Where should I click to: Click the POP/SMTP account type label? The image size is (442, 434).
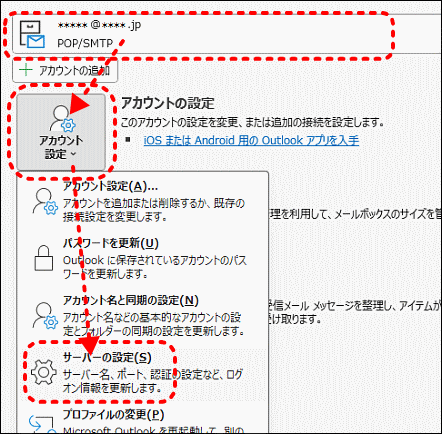tap(85, 43)
